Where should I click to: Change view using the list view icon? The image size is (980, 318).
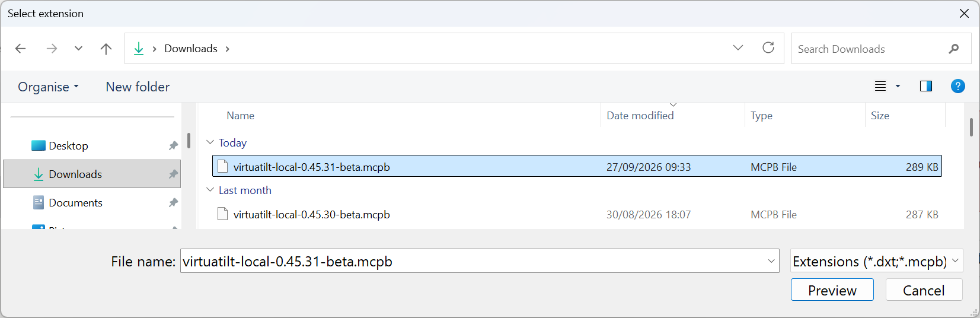click(880, 86)
